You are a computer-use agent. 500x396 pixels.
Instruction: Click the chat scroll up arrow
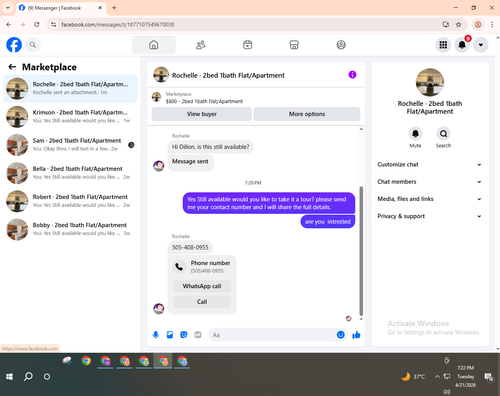(x=361, y=129)
